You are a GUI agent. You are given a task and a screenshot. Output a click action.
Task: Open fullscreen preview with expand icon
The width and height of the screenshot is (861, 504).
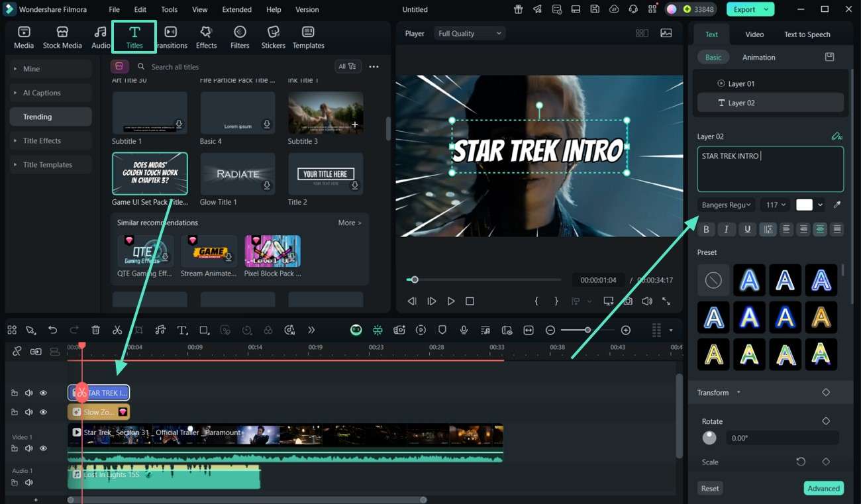coord(666,301)
